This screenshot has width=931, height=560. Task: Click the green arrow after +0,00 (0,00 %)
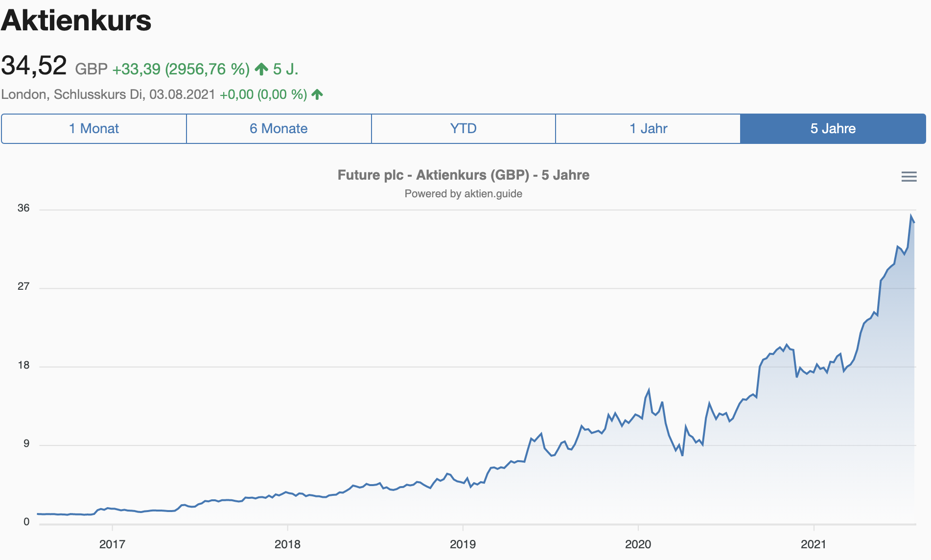pyautogui.click(x=317, y=94)
